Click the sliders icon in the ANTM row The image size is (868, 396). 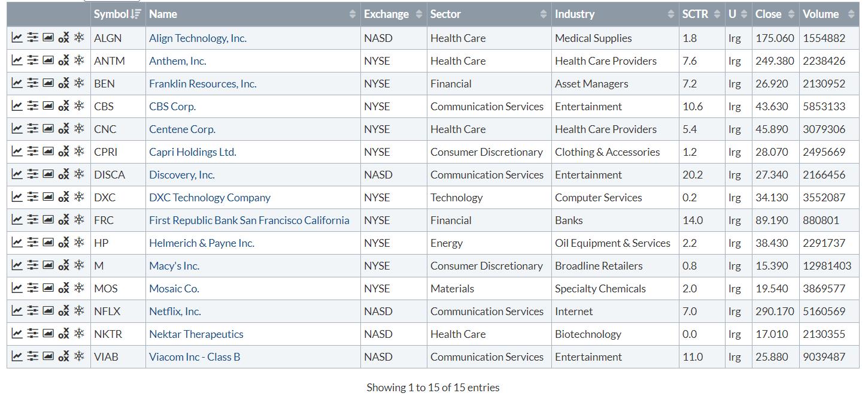32,61
